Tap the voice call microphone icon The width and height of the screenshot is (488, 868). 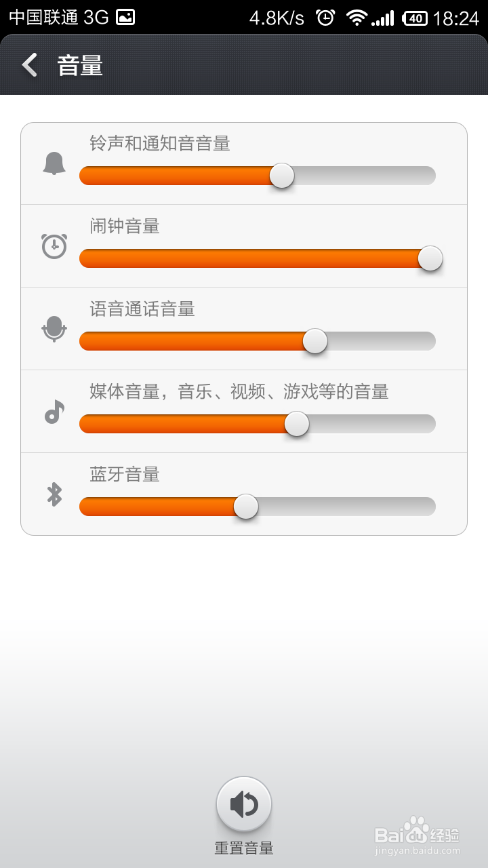pyautogui.click(x=54, y=329)
